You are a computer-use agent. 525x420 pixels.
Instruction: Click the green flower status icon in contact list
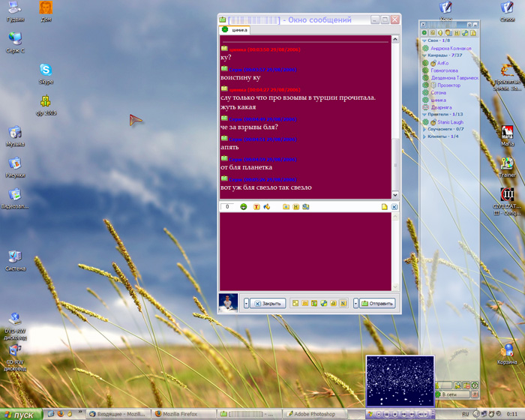coord(424,33)
